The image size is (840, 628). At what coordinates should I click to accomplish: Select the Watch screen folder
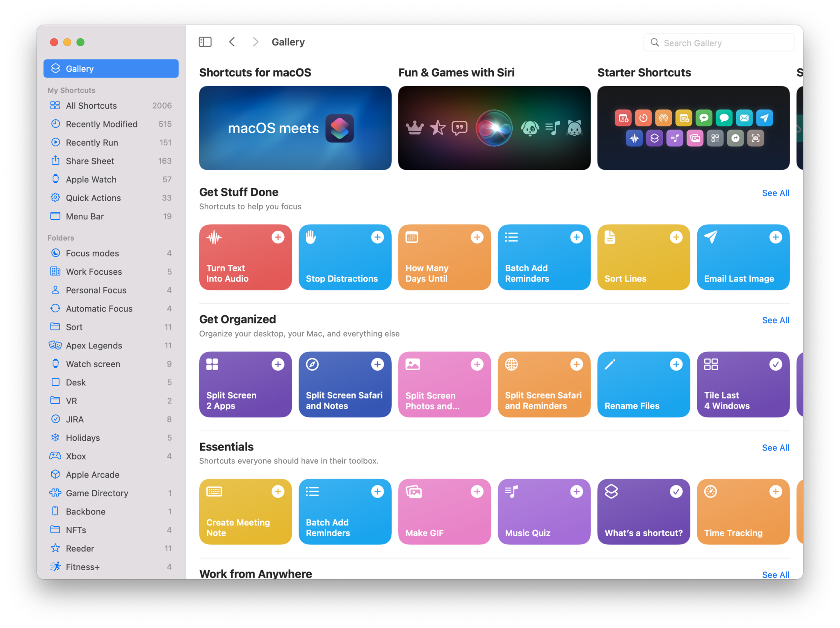click(x=111, y=364)
